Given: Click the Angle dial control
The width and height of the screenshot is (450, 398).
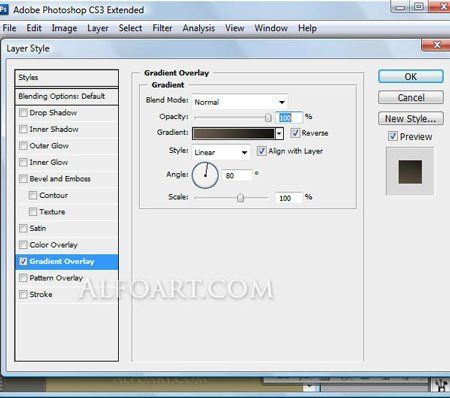Looking at the screenshot, I should pos(205,175).
